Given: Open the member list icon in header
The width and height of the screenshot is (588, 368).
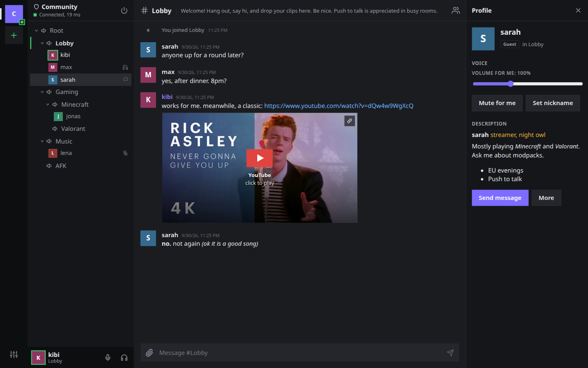Looking at the screenshot, I should point(456,11).
